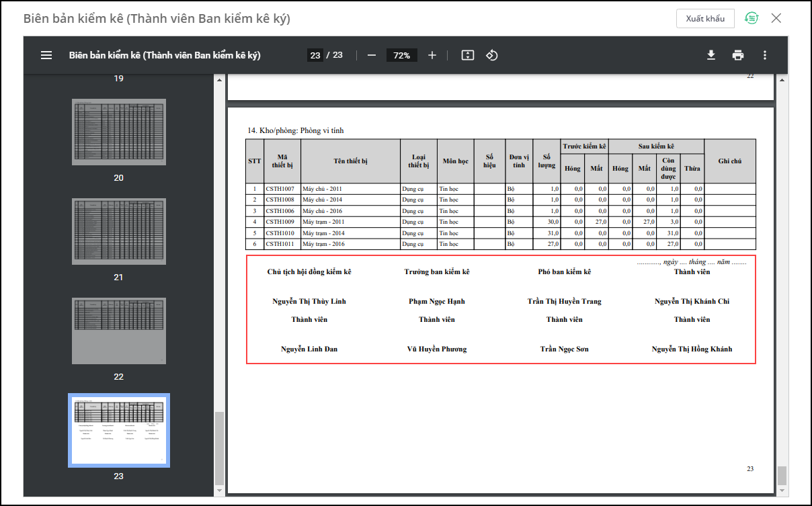The image size is (812, 506).
Task: Open page 20 thumbnail
Action: [119, 132]
